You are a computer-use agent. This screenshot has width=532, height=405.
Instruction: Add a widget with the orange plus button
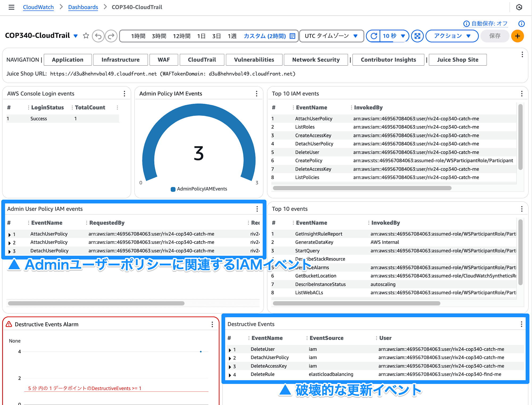pos(517,36)
